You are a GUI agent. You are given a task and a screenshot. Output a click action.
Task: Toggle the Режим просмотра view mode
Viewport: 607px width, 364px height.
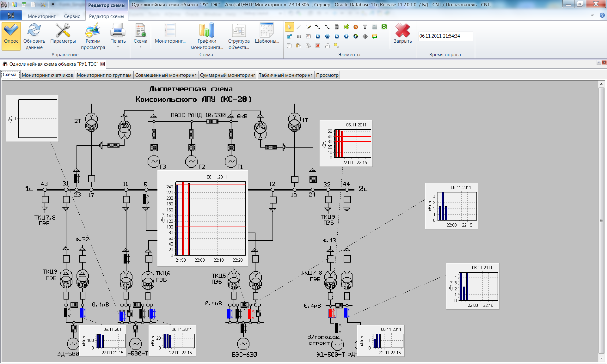[93, 36]
